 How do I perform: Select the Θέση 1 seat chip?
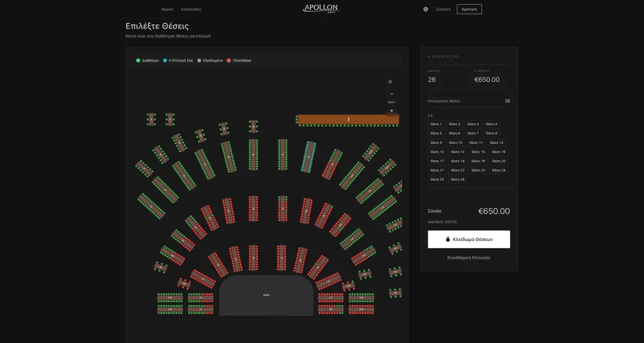coord(436,124)
